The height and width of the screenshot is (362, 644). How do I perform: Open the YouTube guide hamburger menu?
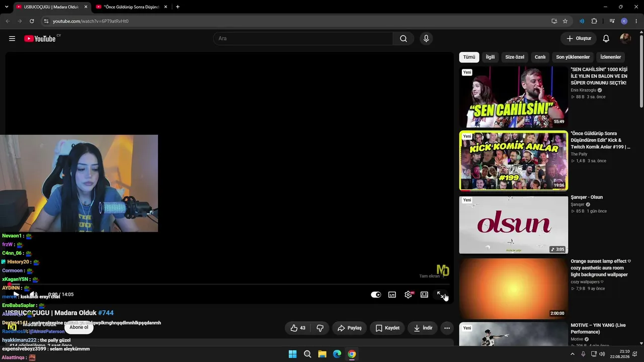point(12,39)
